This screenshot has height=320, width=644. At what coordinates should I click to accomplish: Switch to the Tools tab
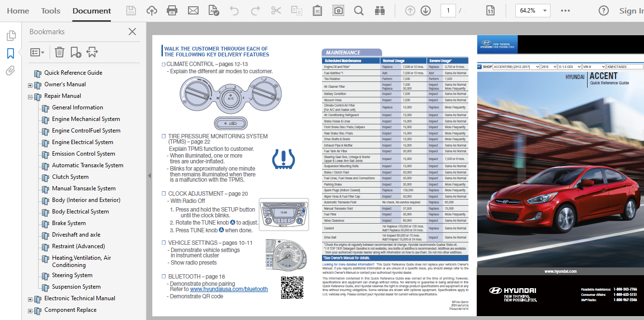click(51, 11)
